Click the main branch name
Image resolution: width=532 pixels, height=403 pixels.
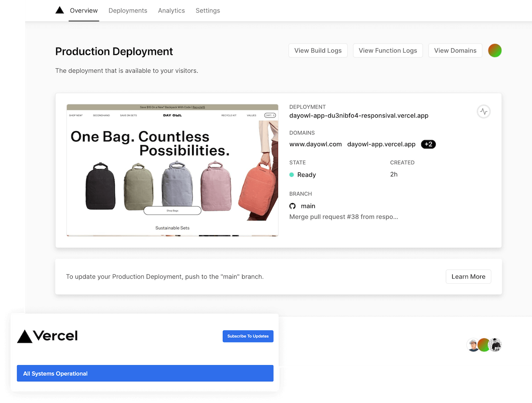[x=308, y=206]
